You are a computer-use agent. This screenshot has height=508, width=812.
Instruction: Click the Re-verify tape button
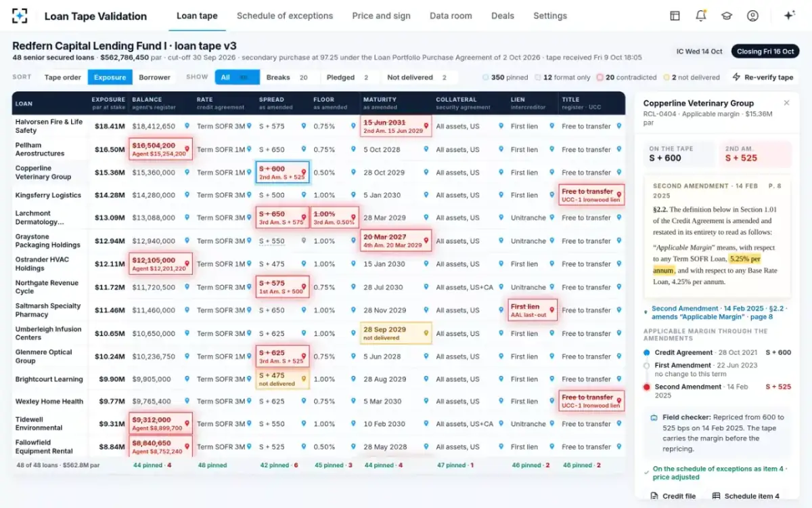(763, 77)
